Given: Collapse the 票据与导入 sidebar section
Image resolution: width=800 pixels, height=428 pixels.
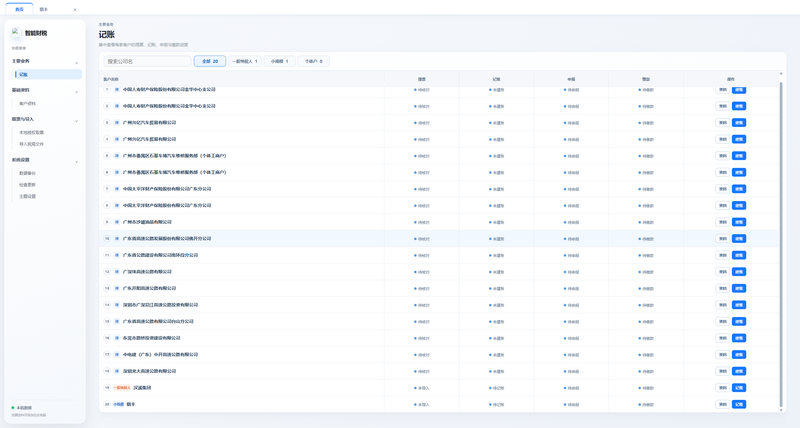Looking at the screenshot, I should pyautogui.click(x=77, y=121).
